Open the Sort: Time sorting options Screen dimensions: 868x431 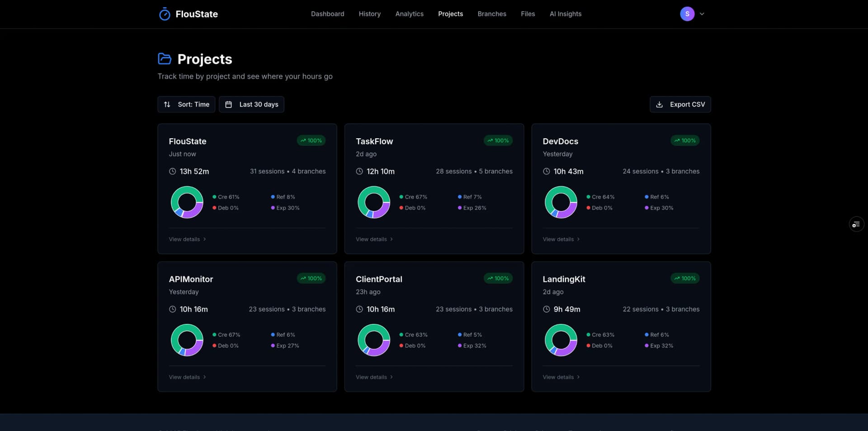186,104
